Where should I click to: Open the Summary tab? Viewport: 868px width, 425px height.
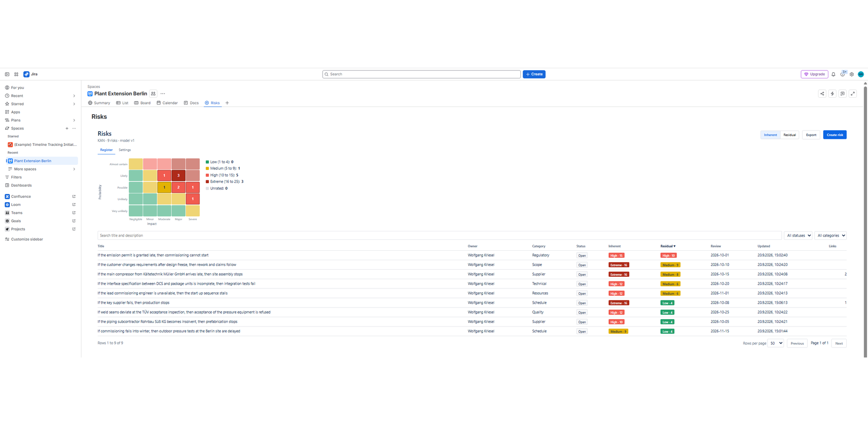(x=99, y=103)
